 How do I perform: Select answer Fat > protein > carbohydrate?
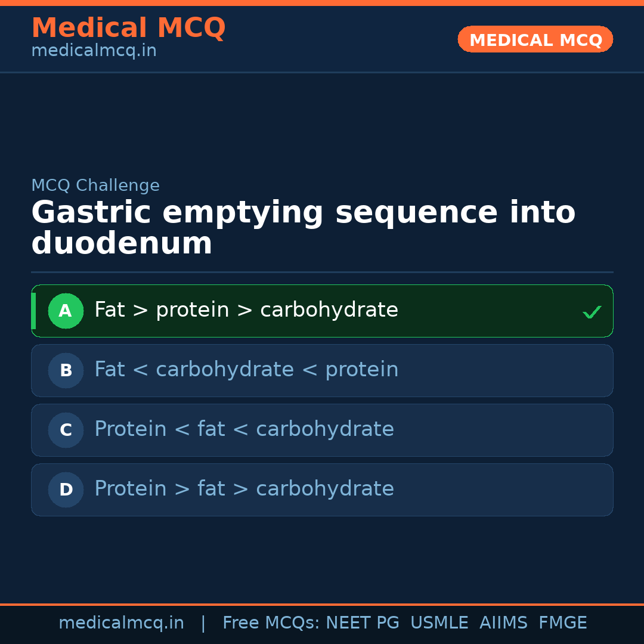pyautogui.click(x=246, y=310)
